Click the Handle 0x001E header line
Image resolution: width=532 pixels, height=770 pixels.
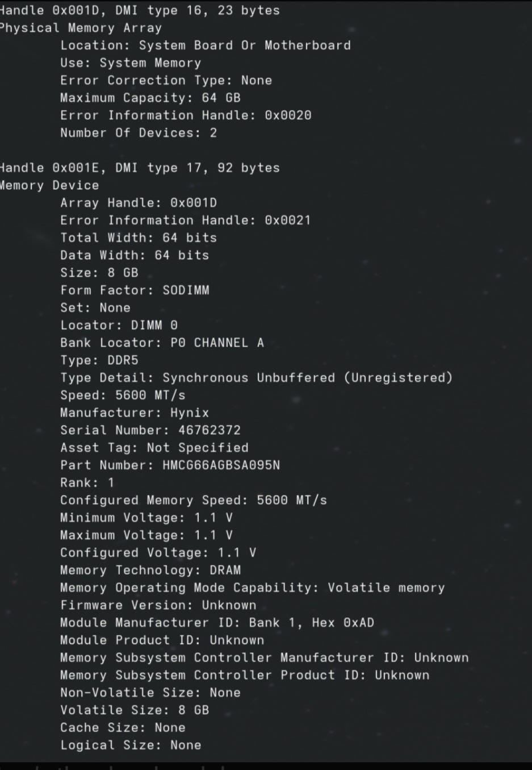click(x=139, y=168)
